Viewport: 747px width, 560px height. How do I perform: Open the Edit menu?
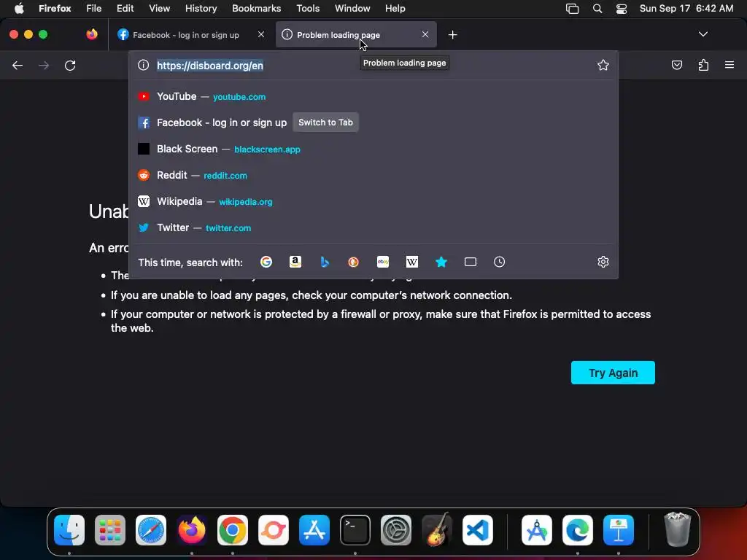pyautogui.click(x=125, y=9)
